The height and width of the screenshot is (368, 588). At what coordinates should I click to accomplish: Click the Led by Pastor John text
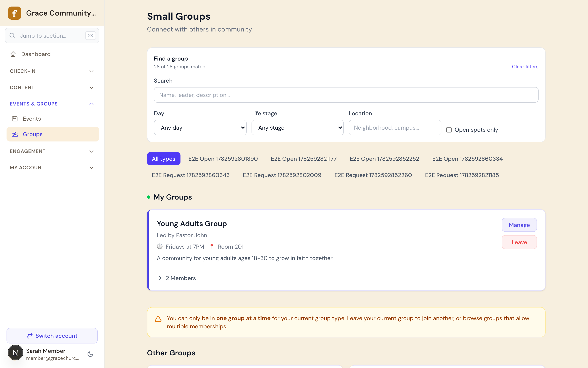click(x=182, y=235)
